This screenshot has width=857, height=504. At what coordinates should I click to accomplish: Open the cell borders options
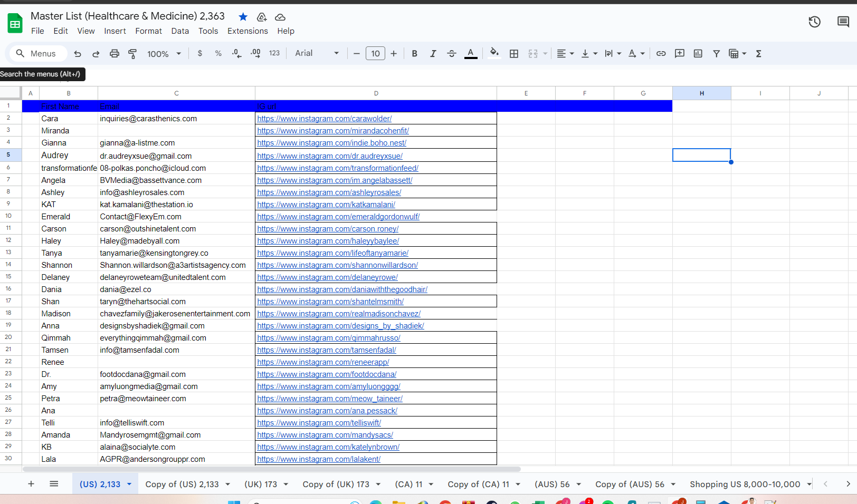click(x=514, y=54)
